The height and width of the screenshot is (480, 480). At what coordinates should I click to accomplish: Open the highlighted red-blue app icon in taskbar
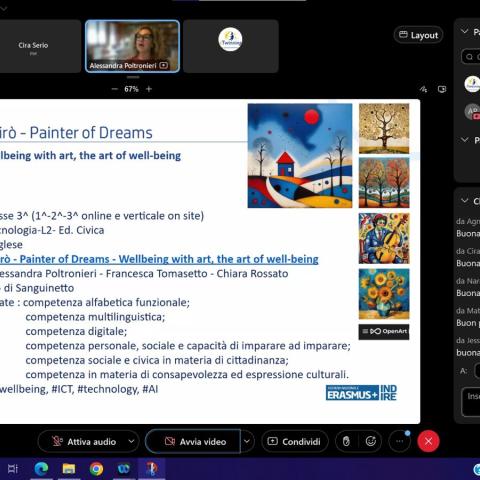tap(151, 469)
